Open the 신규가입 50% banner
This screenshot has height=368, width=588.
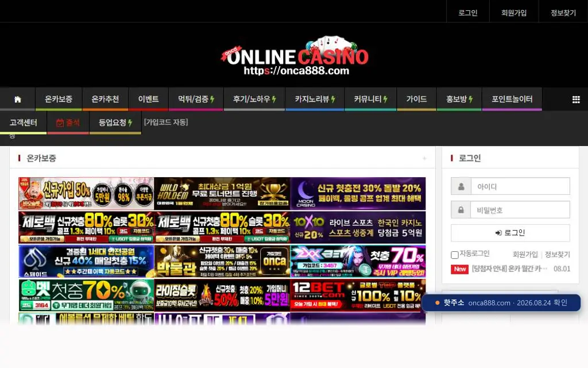[86, 193]
